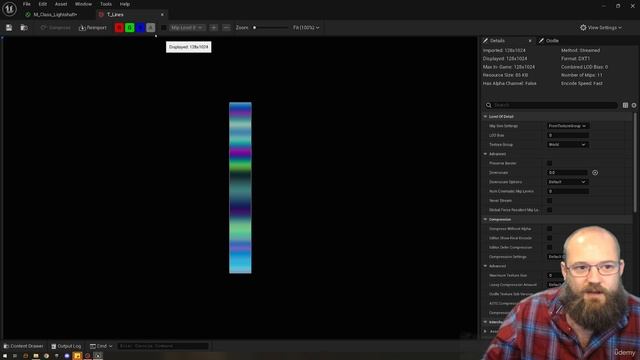Click the Windows Start button
The height and width of the screenshot is (360, 640).
pos(5,356)
